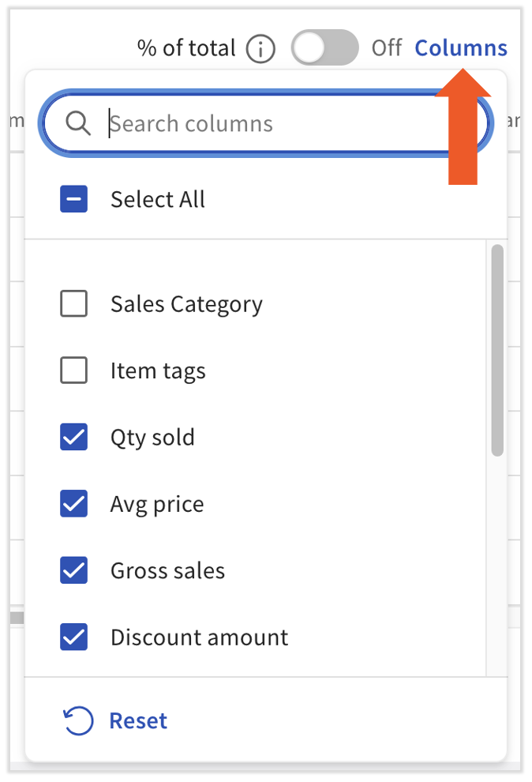
Task: Click the magnifying glass search icon
Action: pyautogui.click(x=77, y=123)
